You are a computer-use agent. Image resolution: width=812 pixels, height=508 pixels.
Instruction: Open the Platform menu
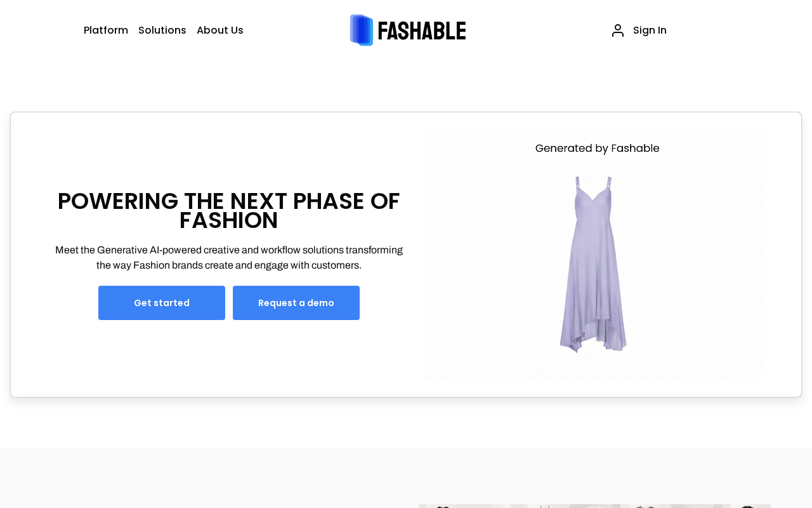click(x=106, y=30)
